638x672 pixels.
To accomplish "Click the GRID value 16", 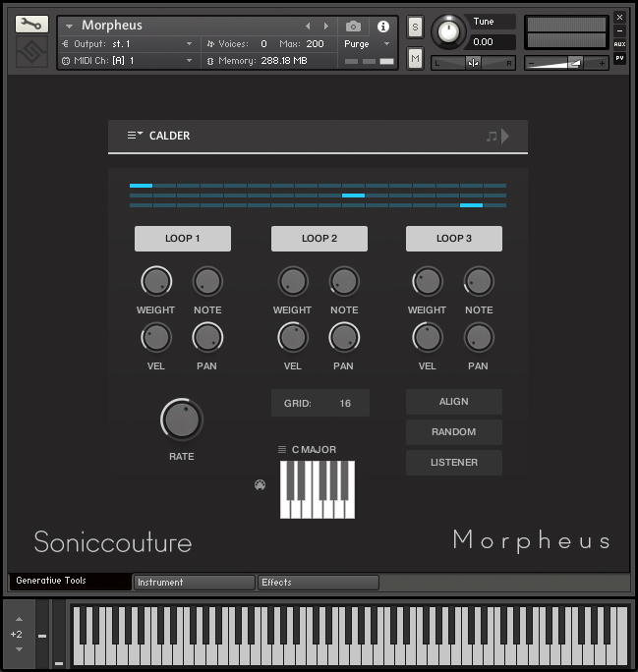I will coord(345,403).
